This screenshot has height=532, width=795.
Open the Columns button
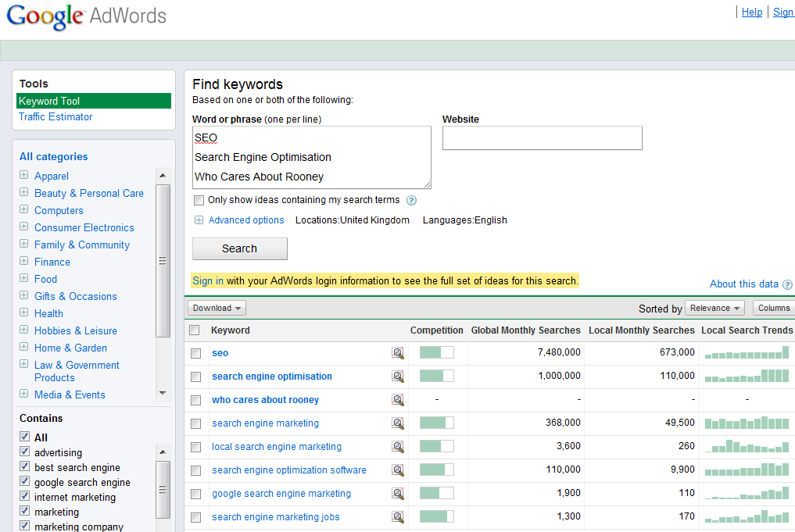tap(774, 308)
